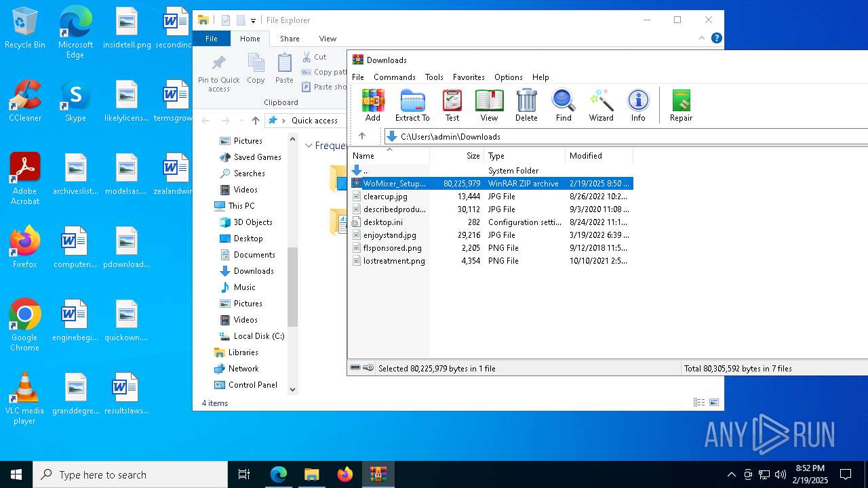
Task: Click the Delete trash can icon
Action: [526, 105]
